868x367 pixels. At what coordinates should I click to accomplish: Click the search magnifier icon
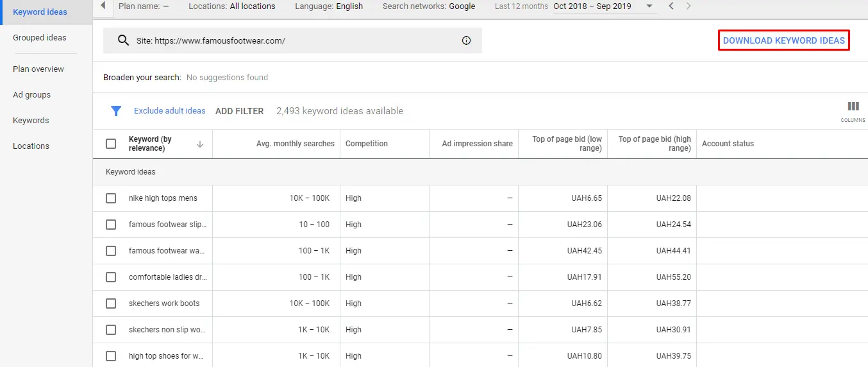pos(124,40)
